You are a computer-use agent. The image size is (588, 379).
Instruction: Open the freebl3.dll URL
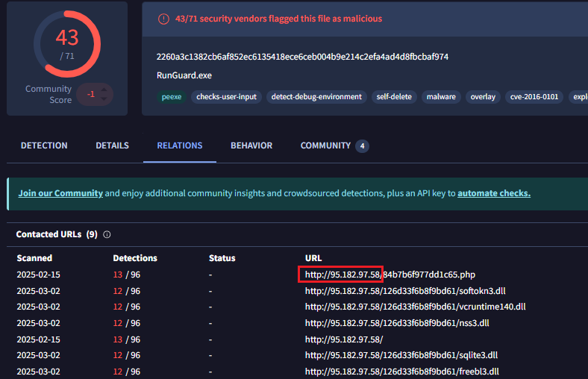(401, 372)
